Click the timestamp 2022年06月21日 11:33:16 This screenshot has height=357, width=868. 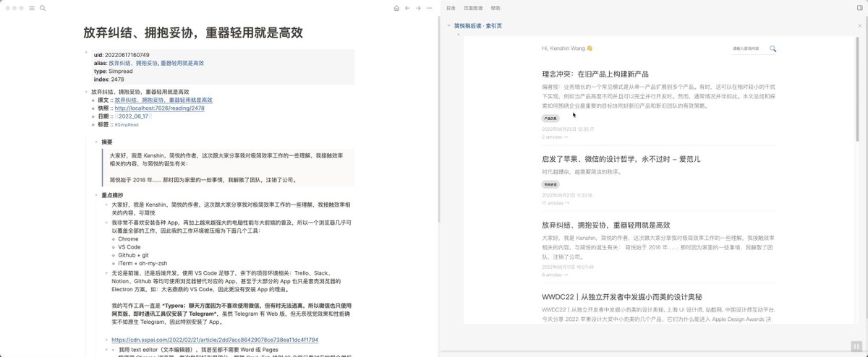coord(566,195)
